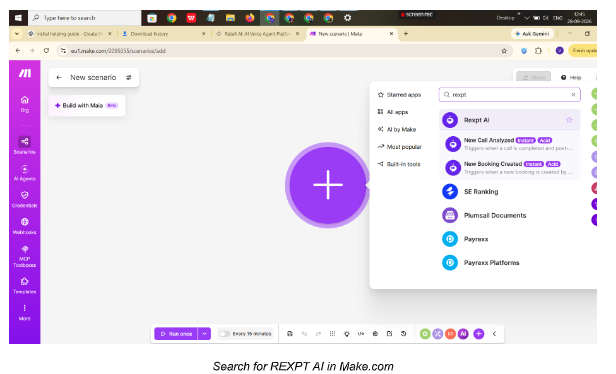Expand the Run once dropdown arrow
This screenshot has height=374, width=616.
[204, 334]
